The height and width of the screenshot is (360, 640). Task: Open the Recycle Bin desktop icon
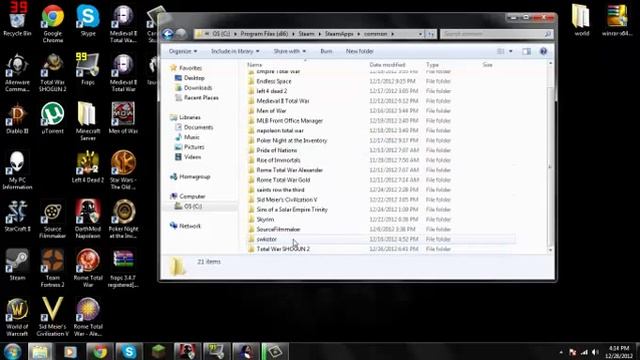click(17, 20)
